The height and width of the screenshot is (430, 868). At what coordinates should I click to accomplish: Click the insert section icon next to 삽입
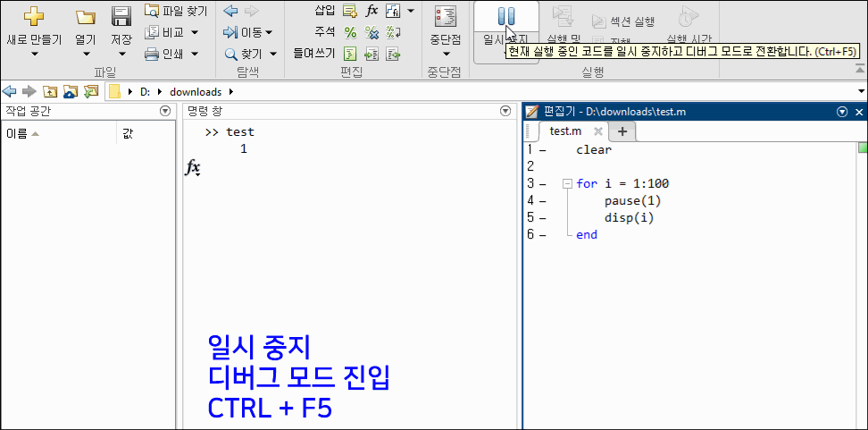tap(349, 11)
